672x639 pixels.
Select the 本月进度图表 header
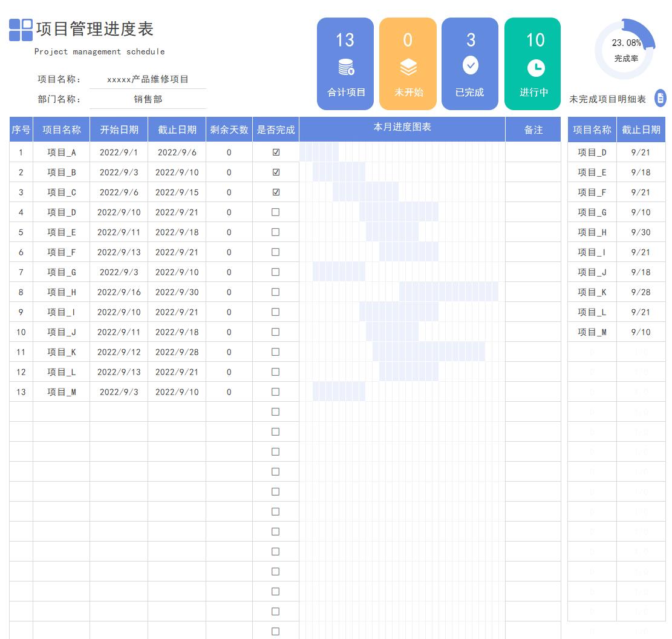click(402, 127)
